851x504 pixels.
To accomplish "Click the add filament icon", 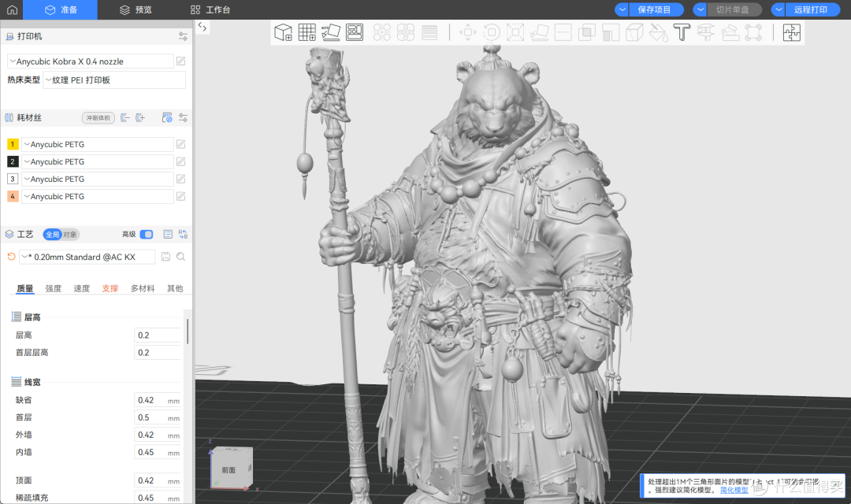I will click(140, 117).
